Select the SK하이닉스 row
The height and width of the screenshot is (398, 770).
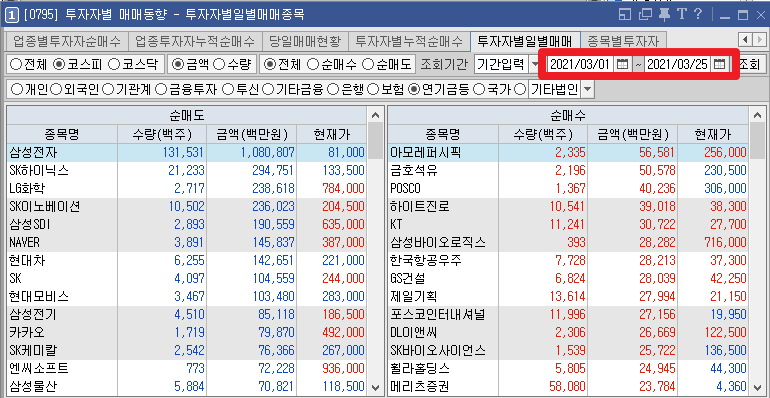click(x=187, y=171)
